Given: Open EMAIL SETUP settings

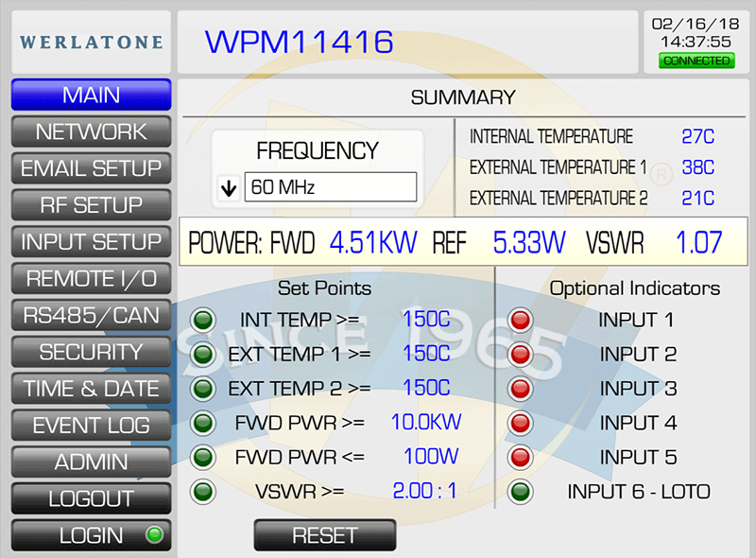Looking at the screenshot, I should (x=91, y=168).
